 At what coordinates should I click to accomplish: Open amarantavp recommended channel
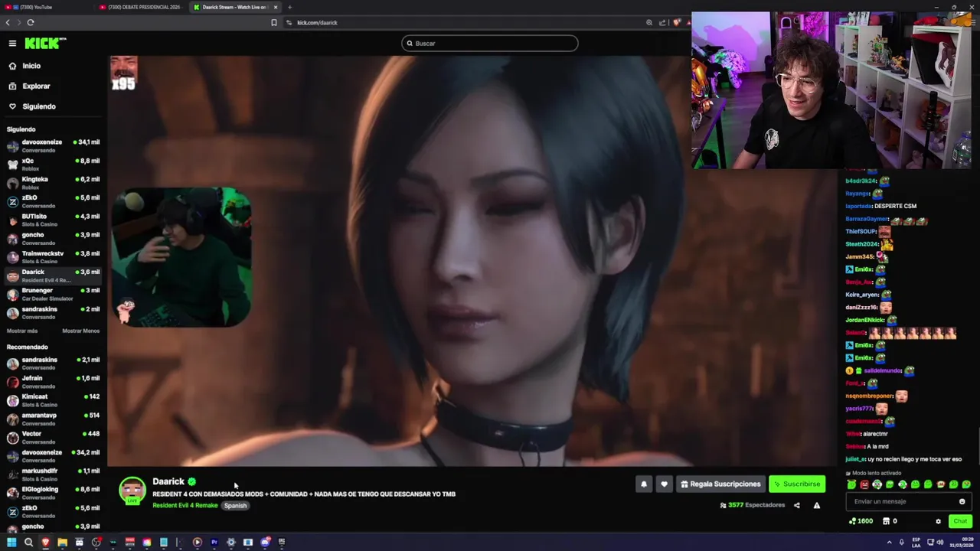54,418
